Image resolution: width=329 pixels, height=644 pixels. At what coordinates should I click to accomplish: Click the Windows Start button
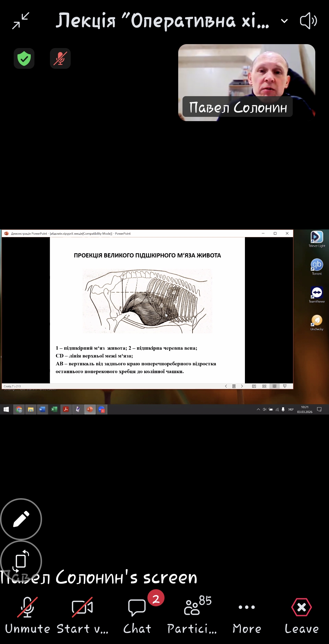click(x=6, y=410)
